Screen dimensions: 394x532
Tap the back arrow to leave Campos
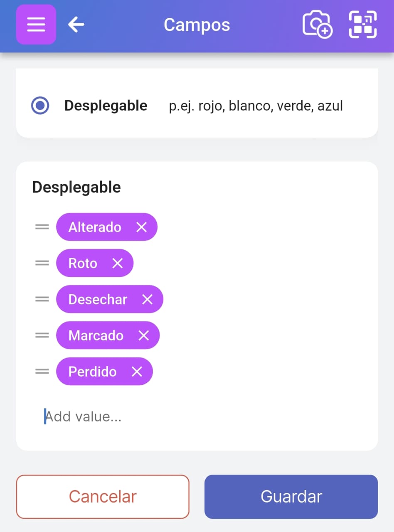coord(76,25)
